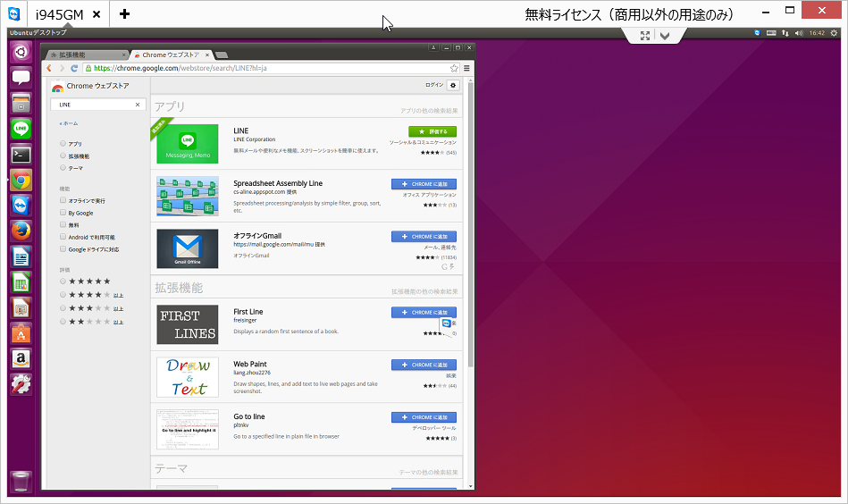848x504 pixels.
Task: Open the Ubuntu Dash from the launcher
Action: (x=21, y=53)
